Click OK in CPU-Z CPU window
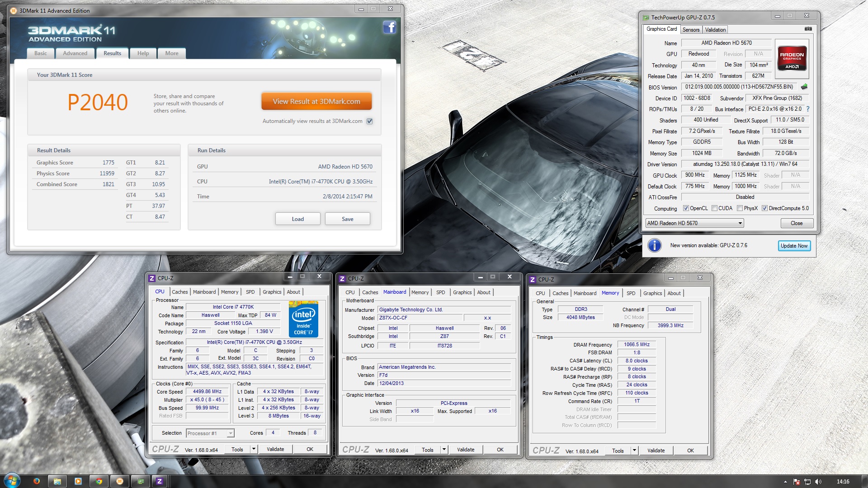The width and height of the screenshot is (868, 488). click(x=310, y=449)
